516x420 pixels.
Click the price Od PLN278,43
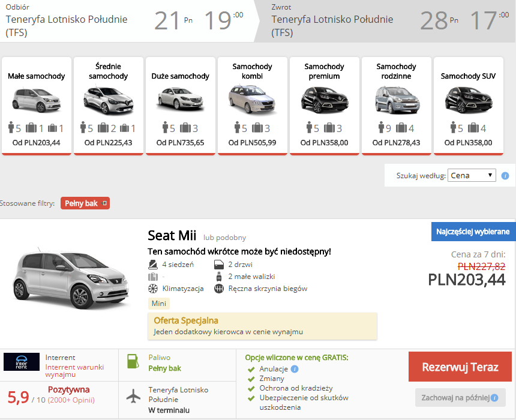396,143
